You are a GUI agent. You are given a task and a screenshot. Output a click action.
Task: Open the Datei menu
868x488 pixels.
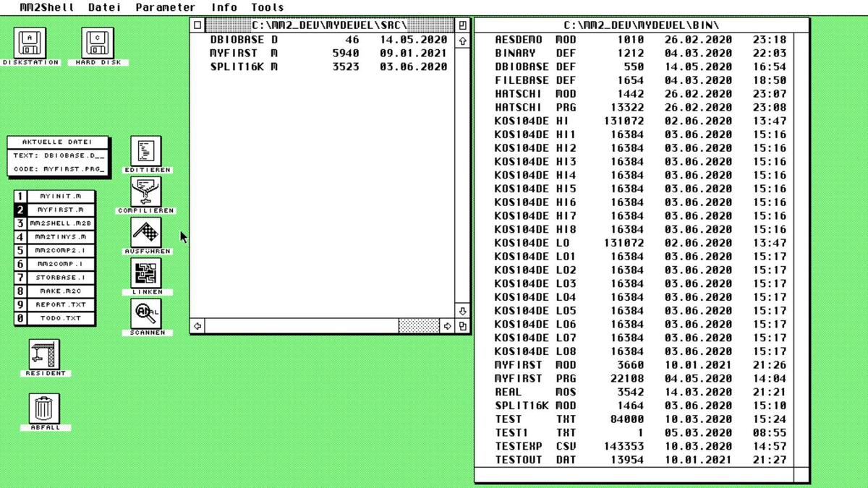pyautogui.click(x=105, y=7)
